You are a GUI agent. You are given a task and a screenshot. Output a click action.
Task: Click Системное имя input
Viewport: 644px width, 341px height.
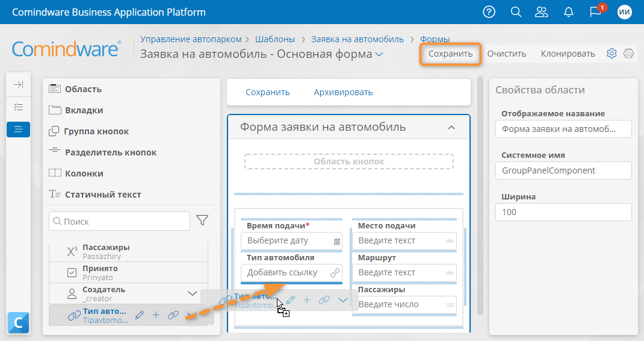click(563, 170)
